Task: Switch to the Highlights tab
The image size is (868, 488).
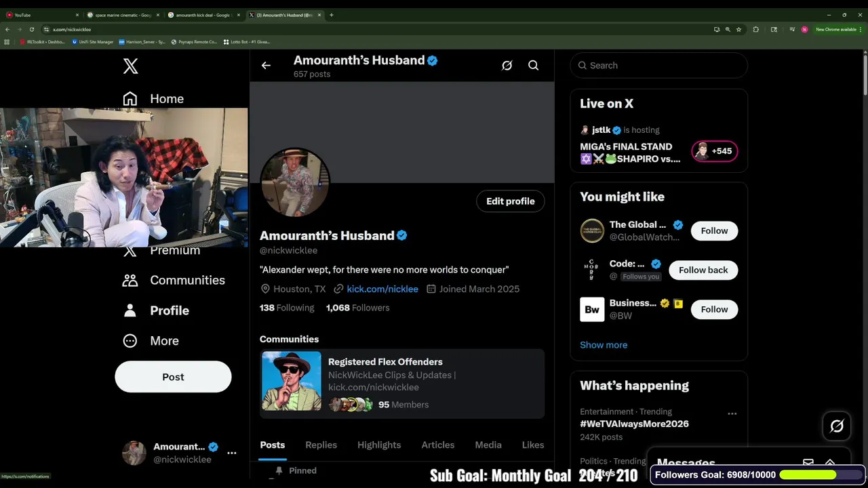Action: [379, 445]
